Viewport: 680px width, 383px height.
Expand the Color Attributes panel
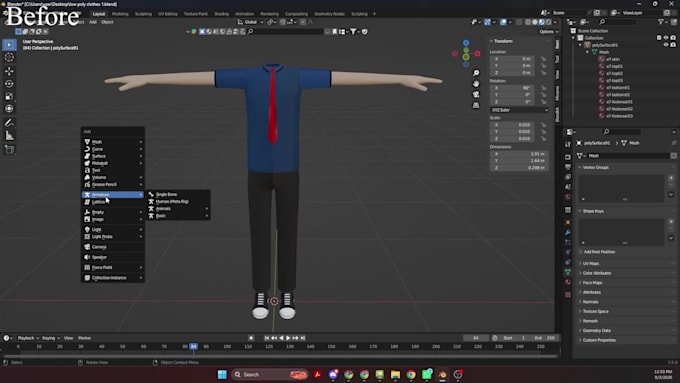(626, 273)
